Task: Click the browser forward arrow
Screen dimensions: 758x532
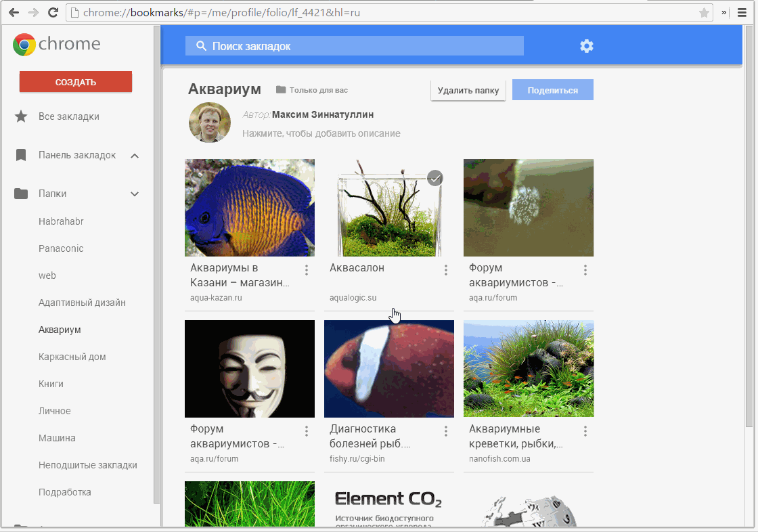Action: [33, 13]
